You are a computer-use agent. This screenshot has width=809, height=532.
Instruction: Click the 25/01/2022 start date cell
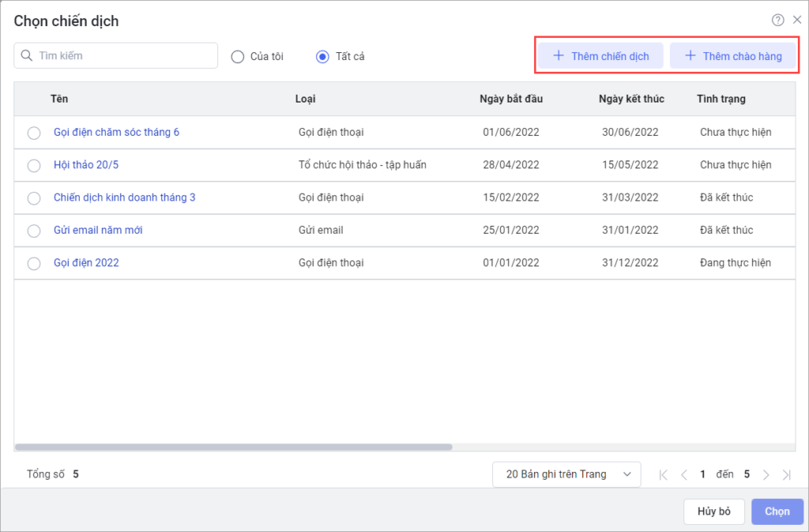(511, 230)
